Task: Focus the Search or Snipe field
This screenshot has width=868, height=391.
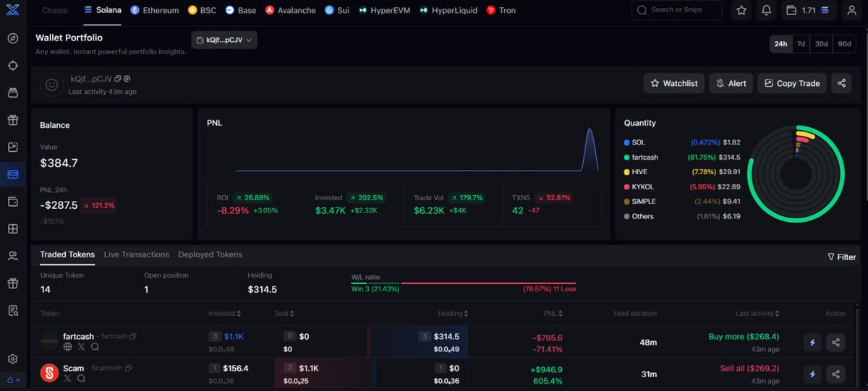Action: click(x=676, y=10)
